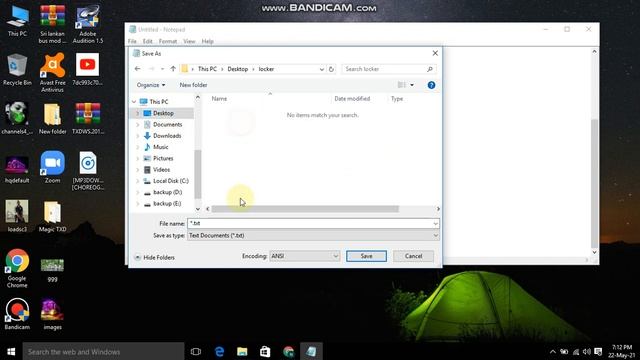Click the navigation pane vertical scrollbar
640x360 pixels.
point(198,174)
